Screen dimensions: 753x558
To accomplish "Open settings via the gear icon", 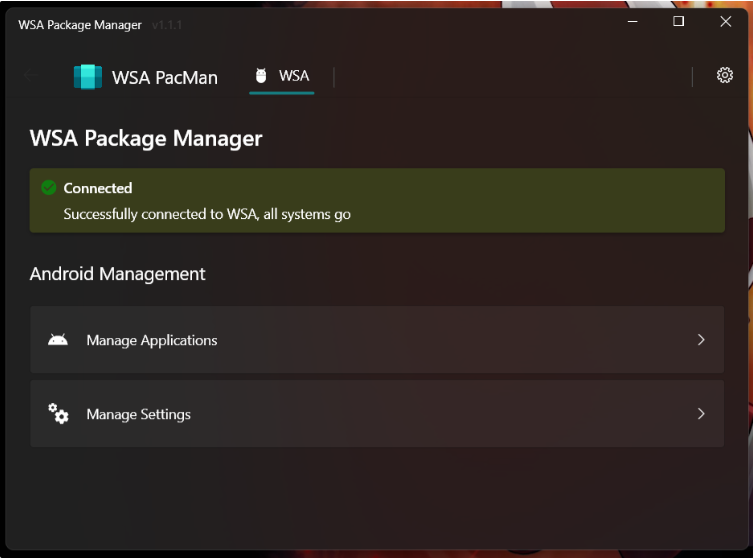I will coord(725,75).
